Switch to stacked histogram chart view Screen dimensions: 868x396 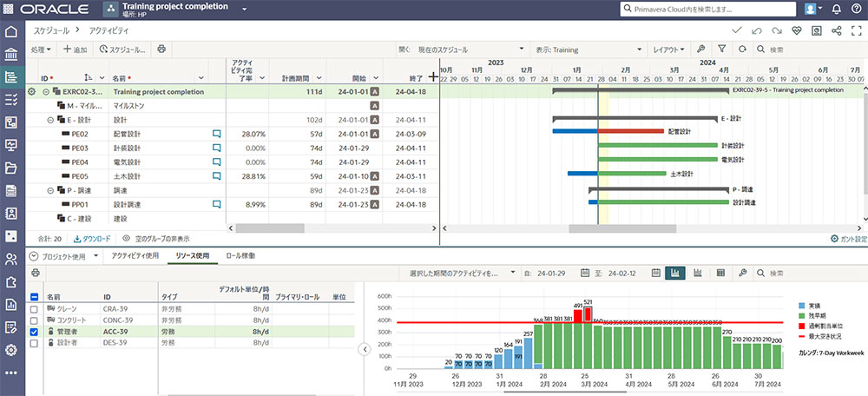click(698, 273)
